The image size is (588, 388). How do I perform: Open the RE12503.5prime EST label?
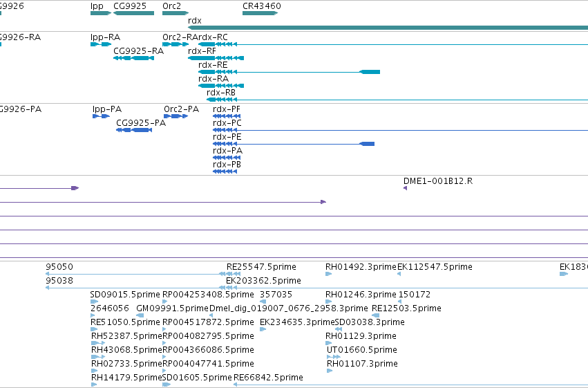[406, 308]
